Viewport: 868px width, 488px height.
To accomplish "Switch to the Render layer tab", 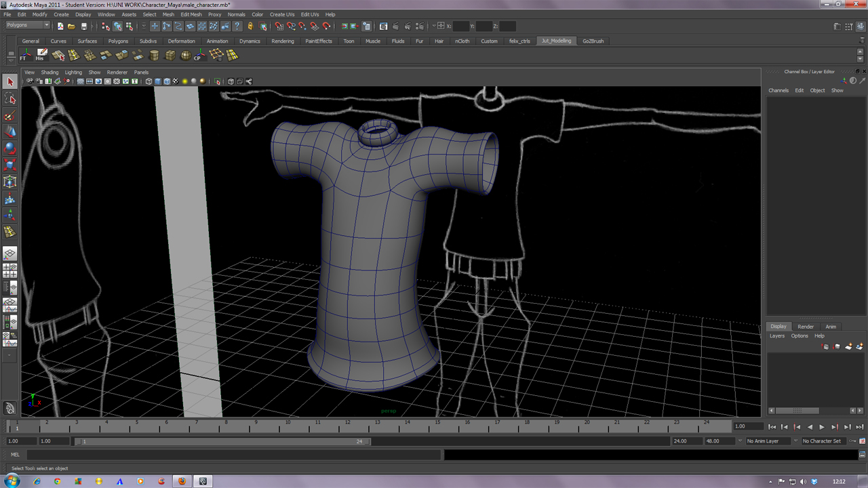I will click(x=806, y=327).
